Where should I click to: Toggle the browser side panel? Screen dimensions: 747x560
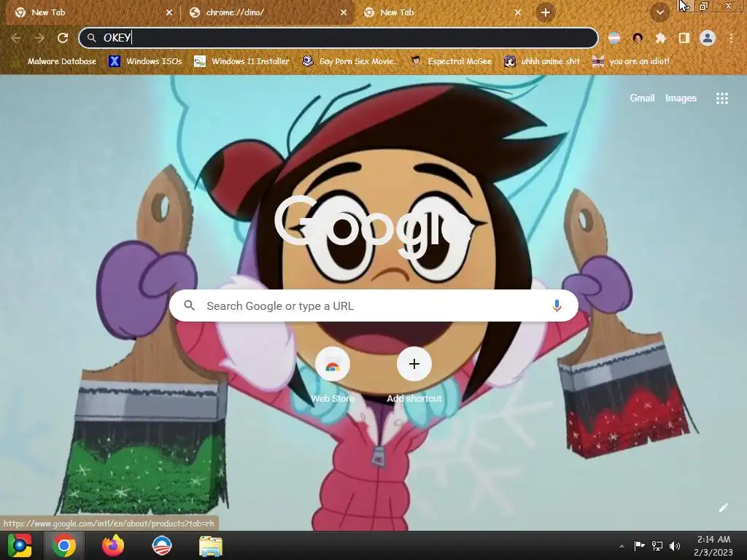(684, 38)
